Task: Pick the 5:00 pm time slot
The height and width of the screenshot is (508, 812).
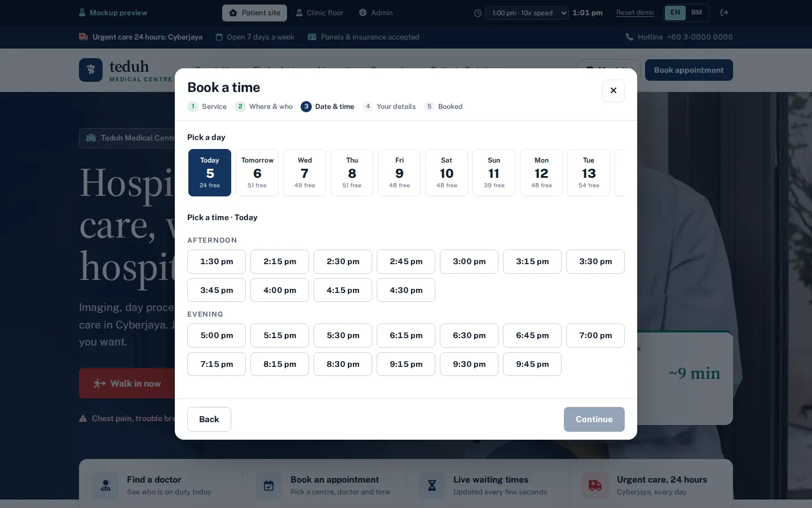Action: 217,335
